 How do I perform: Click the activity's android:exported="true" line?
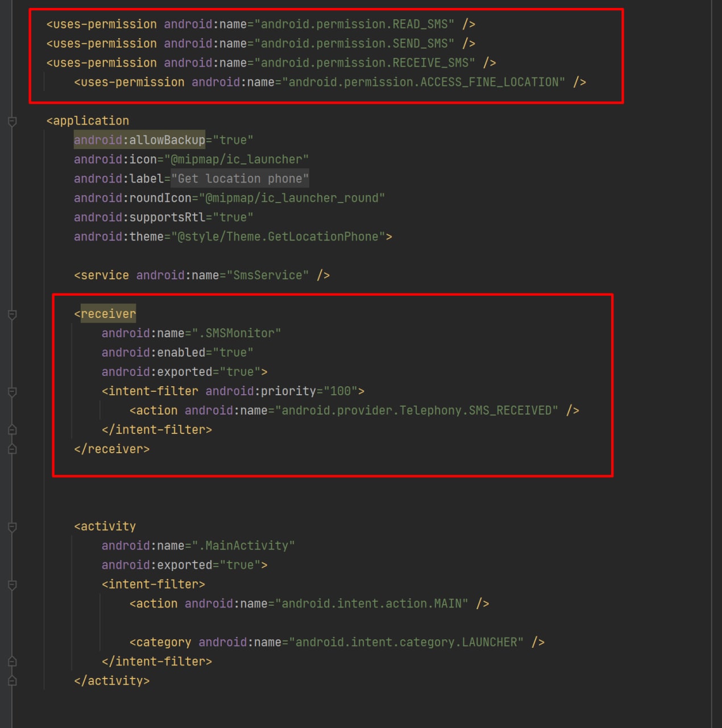(185, 565)
